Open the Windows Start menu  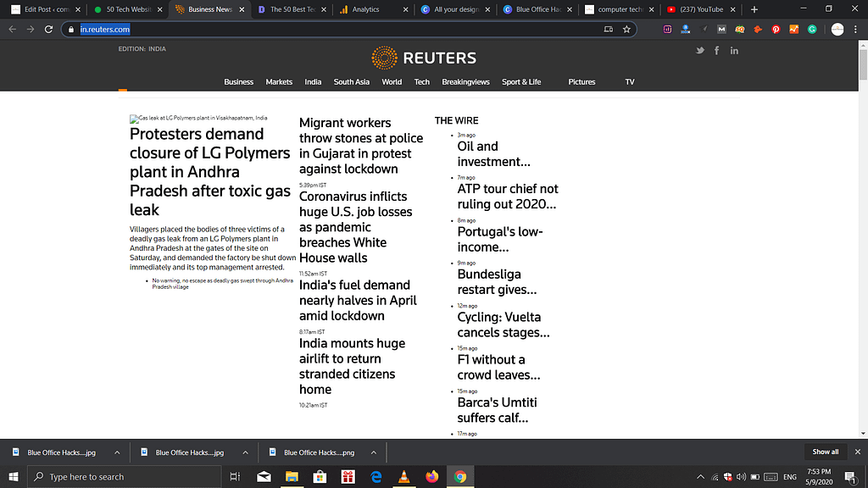tap(14, 476)
